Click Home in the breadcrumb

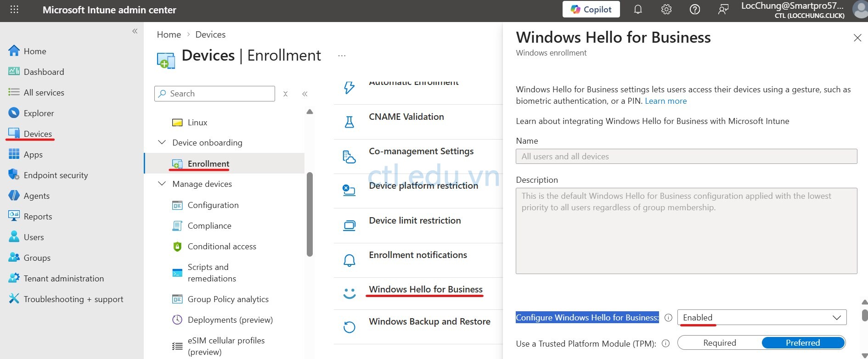click(169, 34)
